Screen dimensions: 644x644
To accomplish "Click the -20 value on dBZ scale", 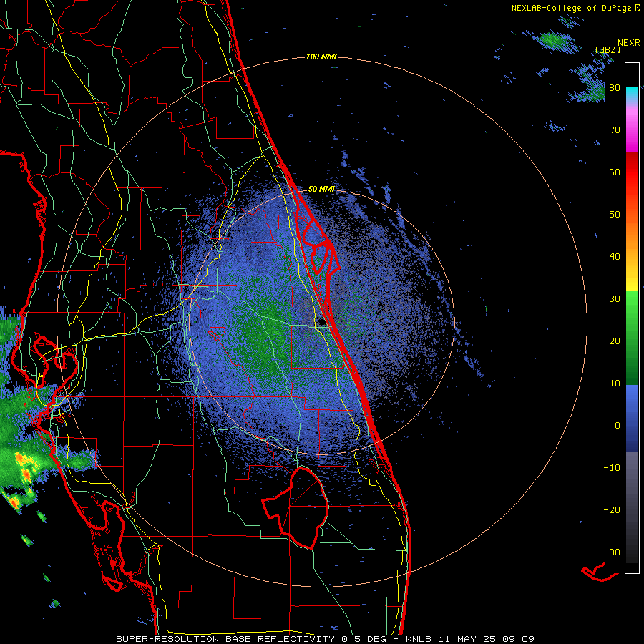I will pos(612,510).
